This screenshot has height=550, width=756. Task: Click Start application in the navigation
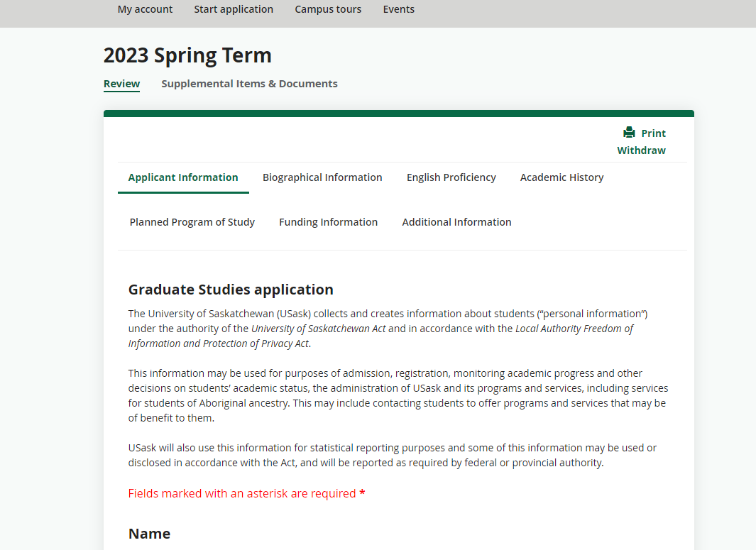tap(234, 9)
